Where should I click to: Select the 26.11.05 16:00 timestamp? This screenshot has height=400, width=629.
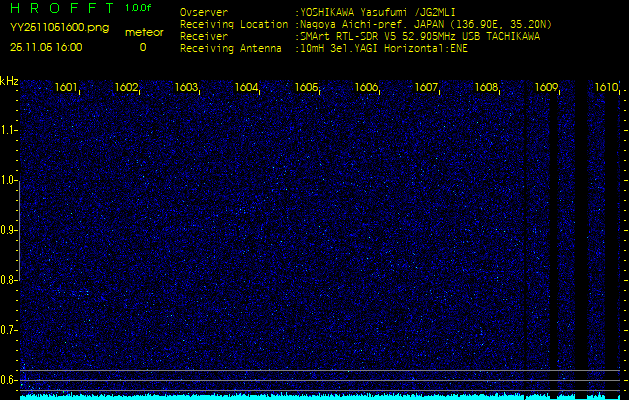pos(46,46)
